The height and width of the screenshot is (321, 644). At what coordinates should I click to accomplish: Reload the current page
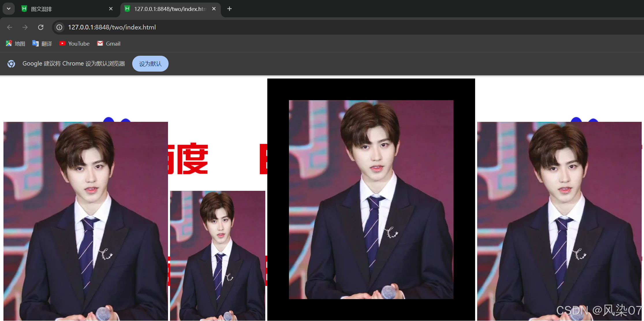pos(41,27)
